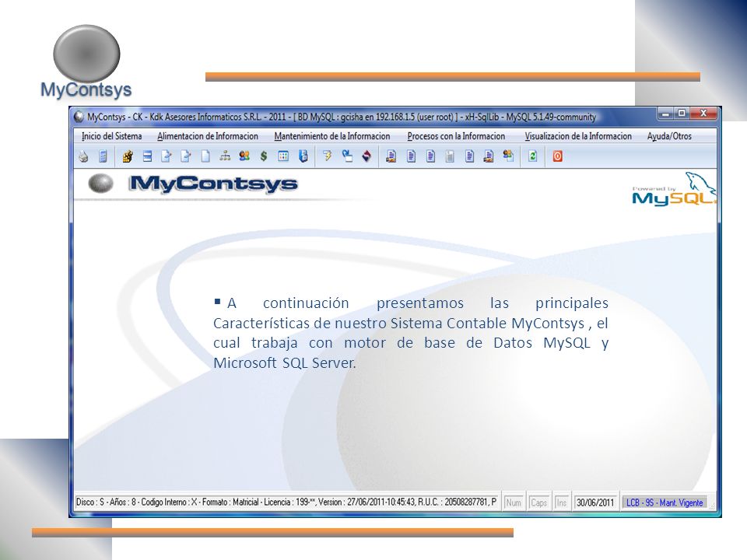Open the Visualizacion de la Informacion menu
The width and height of the screenshot is (747, 560).
coord(578,136)
